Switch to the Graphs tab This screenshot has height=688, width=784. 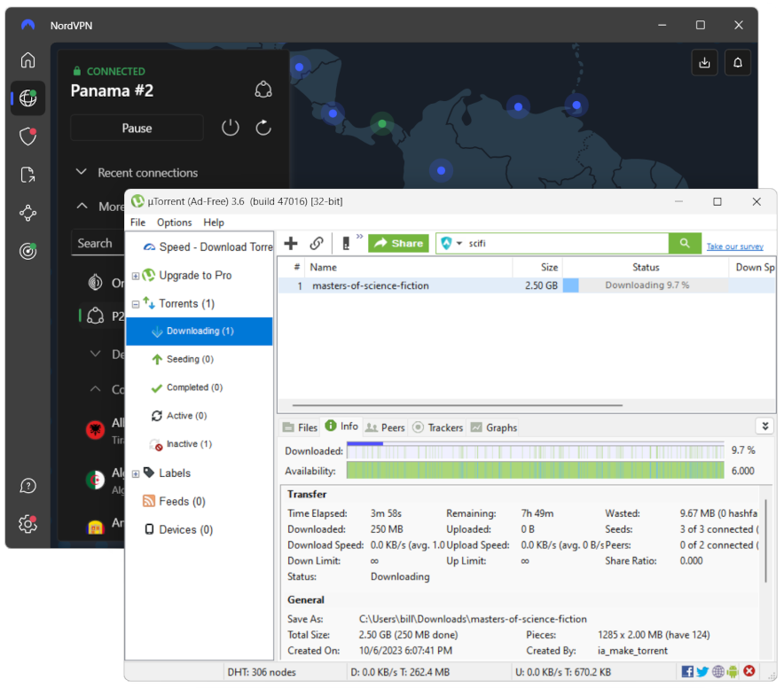493,427
